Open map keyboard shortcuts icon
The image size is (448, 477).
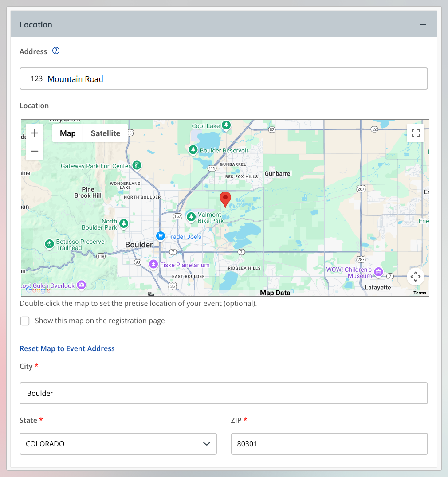coord(151,293)
